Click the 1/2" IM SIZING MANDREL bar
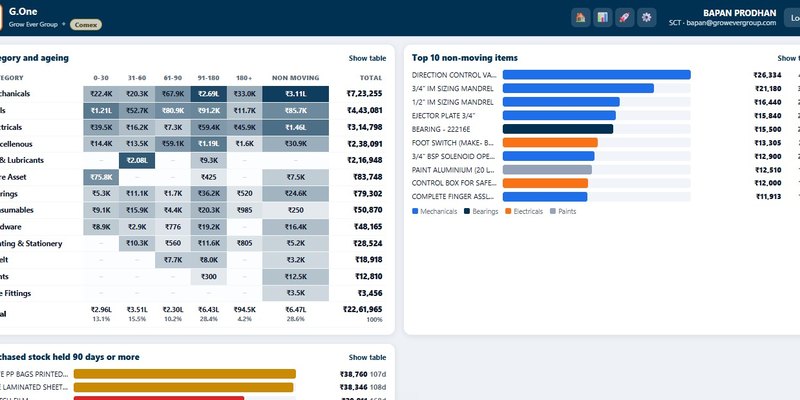The height and width of the screenshot is (400, 800). pos(561,102)
